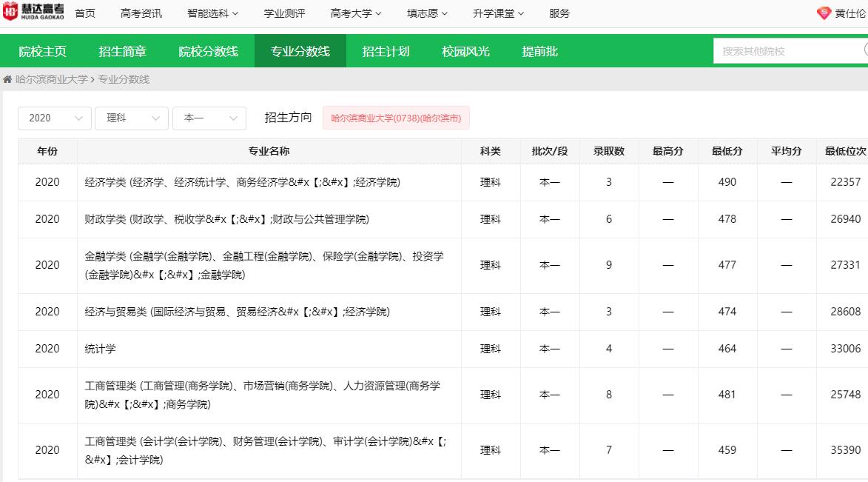
Task: Open the 高考大学 menu
Action: point(356,13)
